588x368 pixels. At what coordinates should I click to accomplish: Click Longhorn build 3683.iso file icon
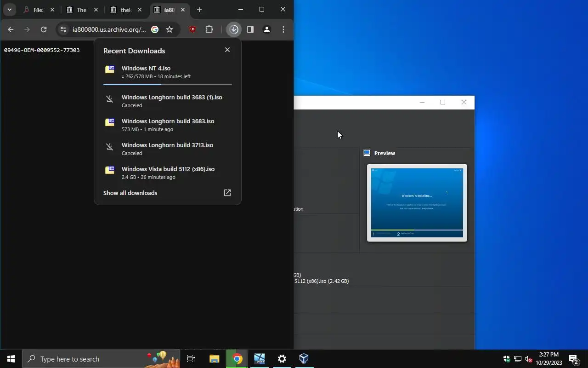coord(110,122)
